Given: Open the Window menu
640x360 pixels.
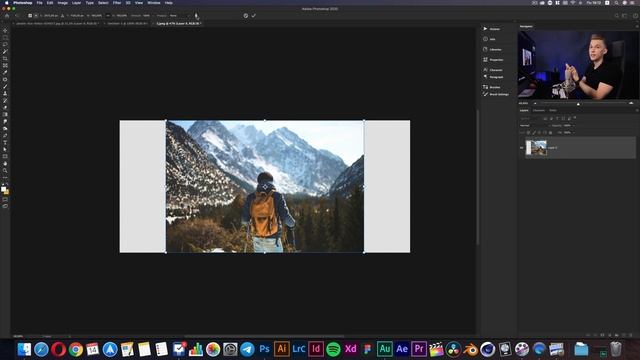Looking at the screenshot, I should click(154, 3).
